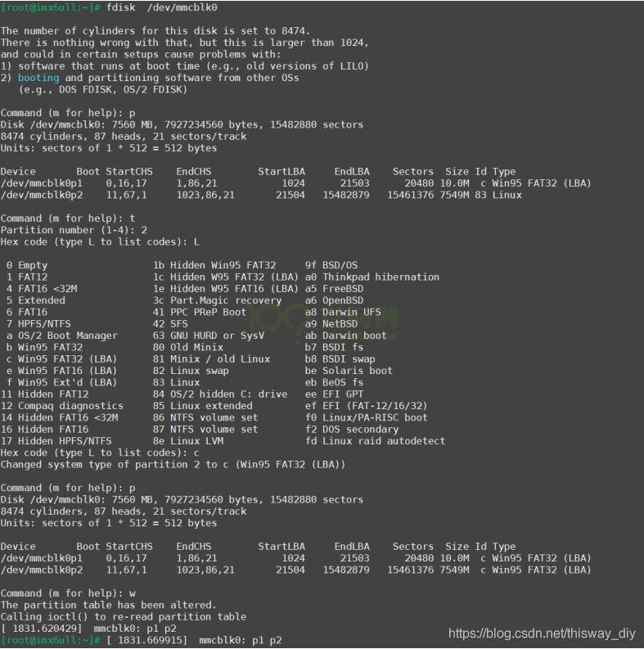The image size is (644, 649).
Task: Click the "0 Empty" hex code entry
Action: click(27, 265)
